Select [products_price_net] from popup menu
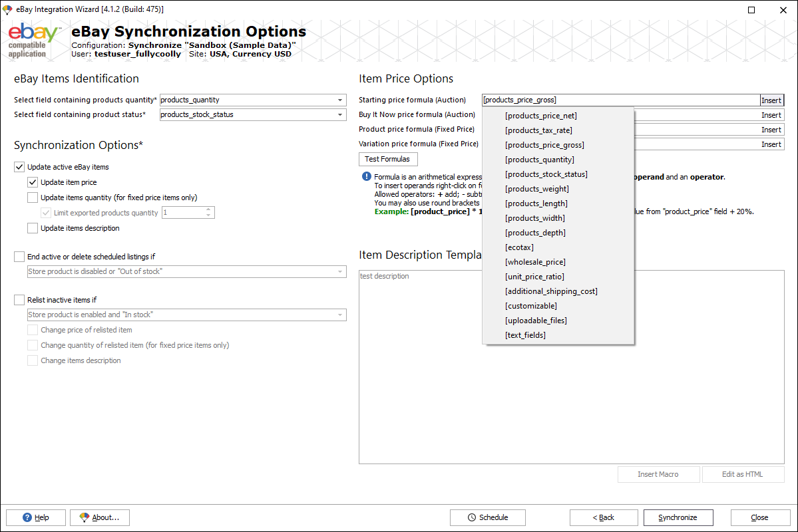The height and width of the screenshot is (532, 798). (558, 116)
